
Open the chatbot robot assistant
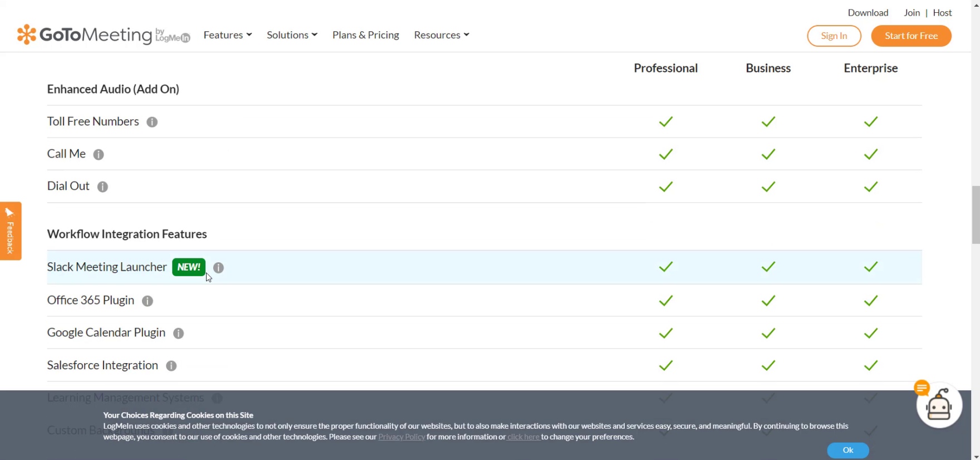click(939, 407)
